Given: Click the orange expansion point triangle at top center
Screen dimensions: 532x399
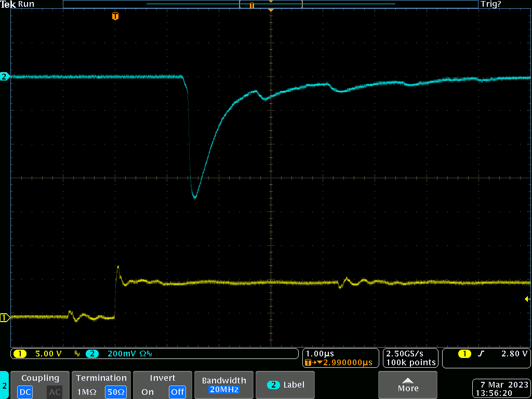Looking at the screenshot, I should (x=270, y=10).
